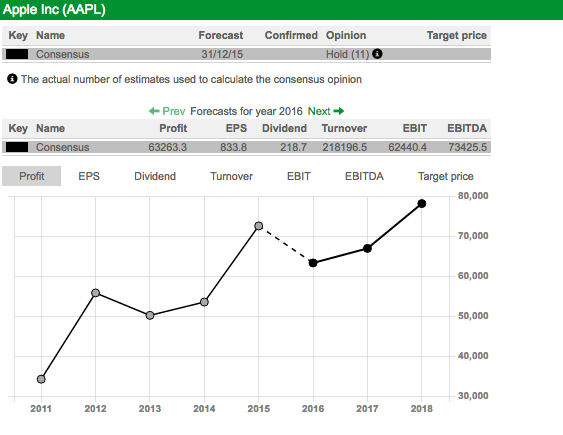Select the Profit chart tab

32,176
